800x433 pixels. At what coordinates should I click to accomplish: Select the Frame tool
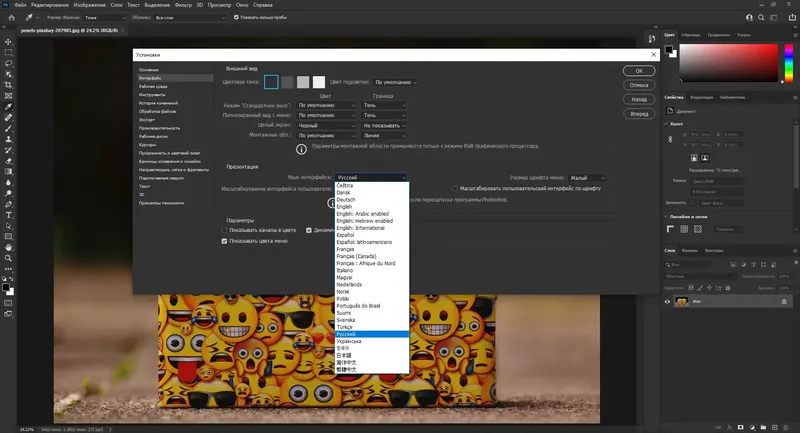click(x=8, y=96)
